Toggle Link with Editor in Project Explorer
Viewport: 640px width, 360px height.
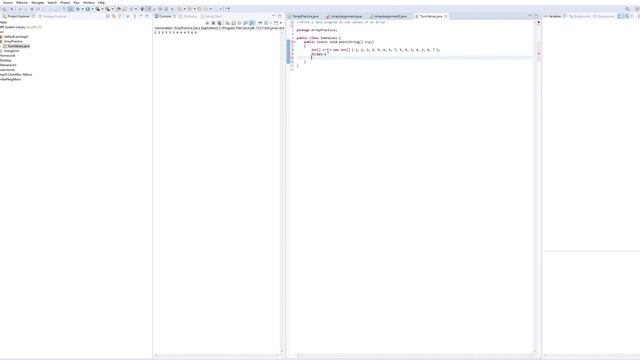pos(114,16)
